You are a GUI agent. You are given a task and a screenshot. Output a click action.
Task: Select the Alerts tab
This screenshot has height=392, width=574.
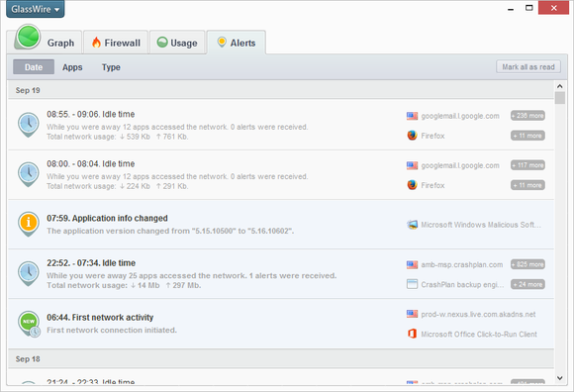[x=237, y=43]
